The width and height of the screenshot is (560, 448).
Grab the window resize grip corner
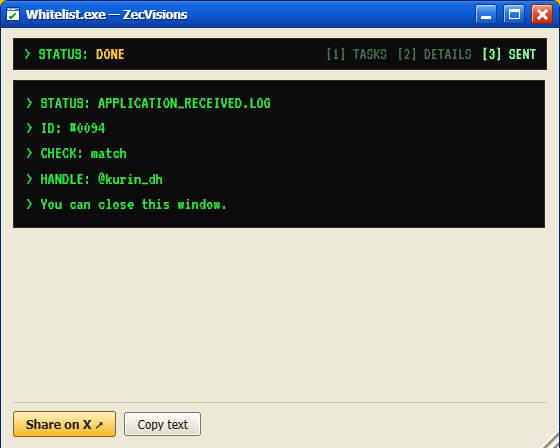pyautogui.click(x=551, y=440)
